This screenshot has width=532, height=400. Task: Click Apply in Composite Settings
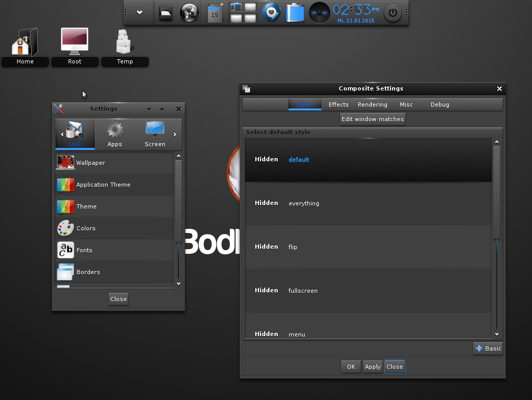(372, 367)
